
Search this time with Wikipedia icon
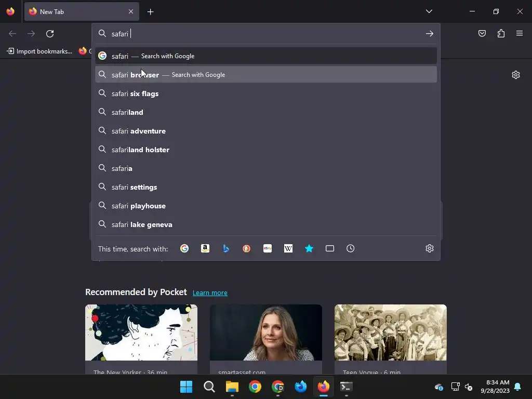(288, 249)
